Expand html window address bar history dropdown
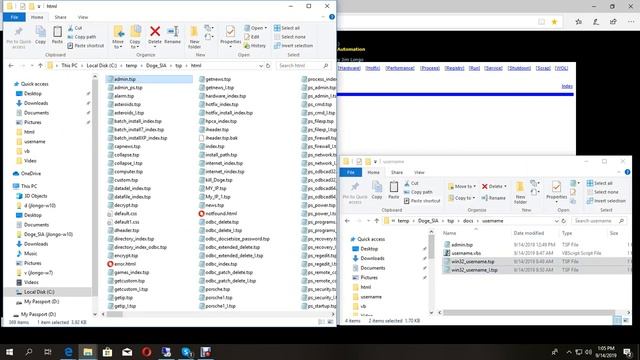 [260, 66]
